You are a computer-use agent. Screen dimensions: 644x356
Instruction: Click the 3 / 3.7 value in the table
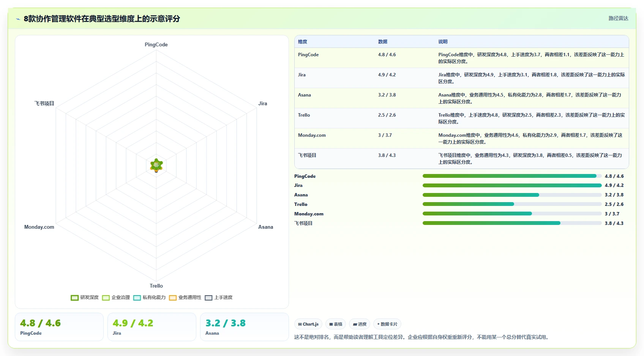pos(385,135)
